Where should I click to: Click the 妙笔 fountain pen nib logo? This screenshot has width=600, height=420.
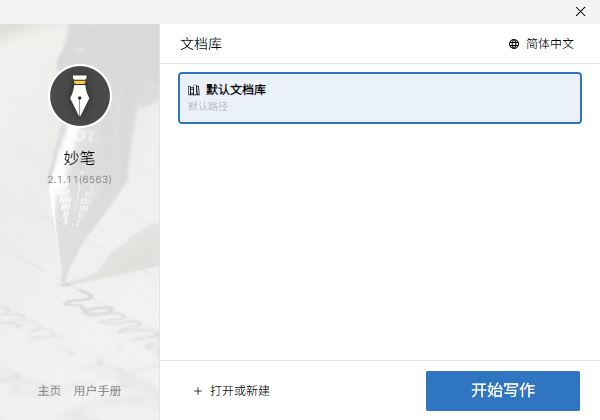80,96
